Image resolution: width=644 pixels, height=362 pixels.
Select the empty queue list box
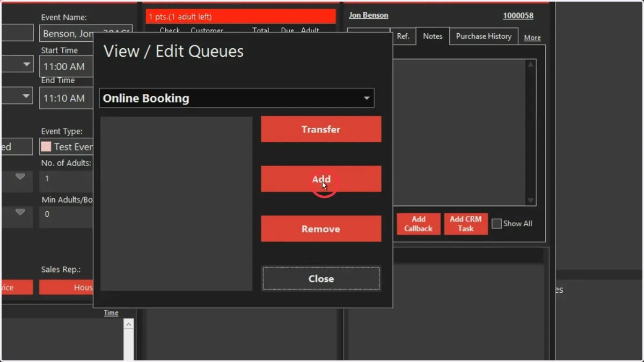coord(177,204)
